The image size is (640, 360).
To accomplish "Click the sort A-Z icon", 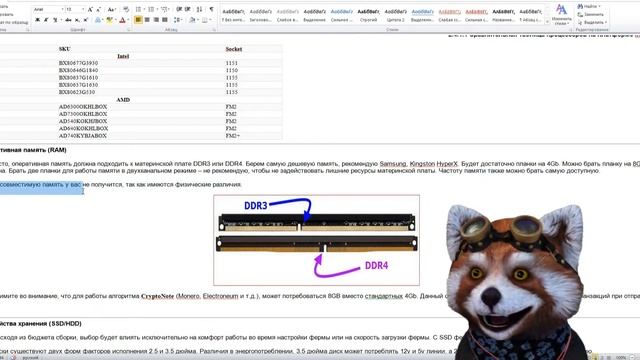I will click(x=199, y=9).
